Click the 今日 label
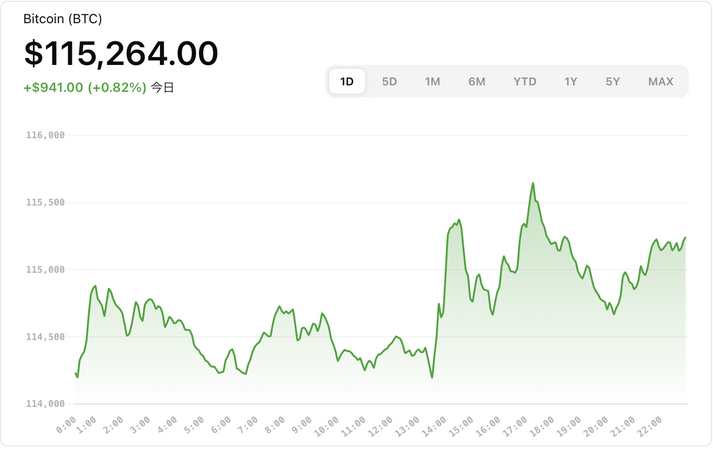713x450 pixels. click(162, 87)
